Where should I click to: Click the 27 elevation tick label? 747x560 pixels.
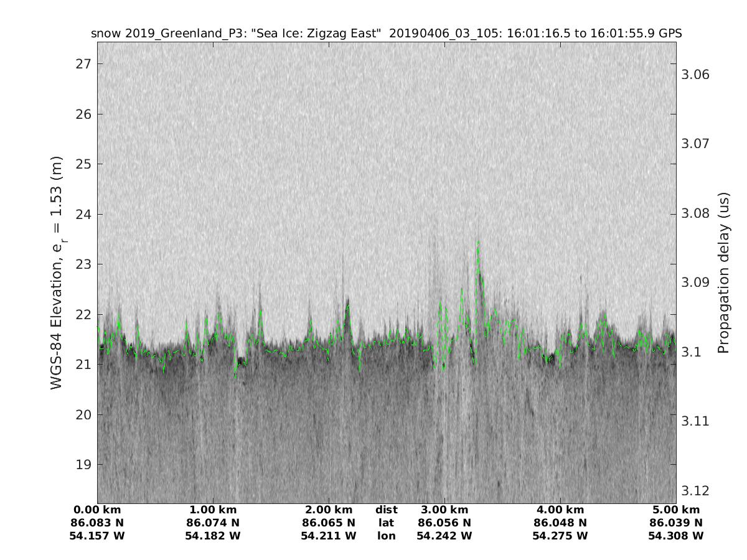[83, 64]
